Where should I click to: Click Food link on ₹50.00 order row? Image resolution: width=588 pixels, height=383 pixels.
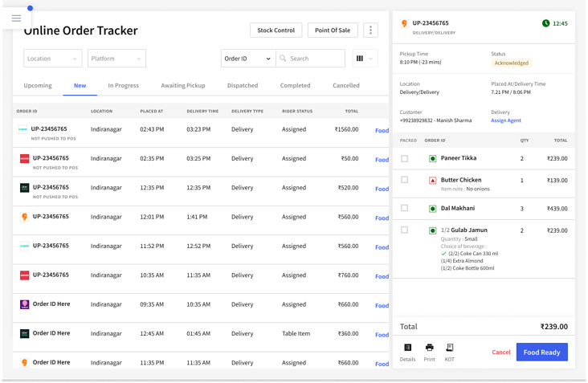click(x=382, y=160)
